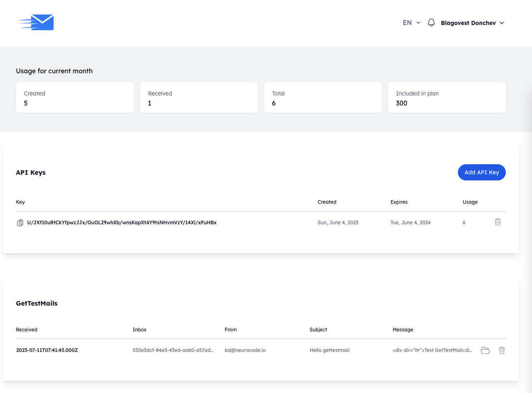Click the bd@neurocode.io sender address

(x=245, y=350)
